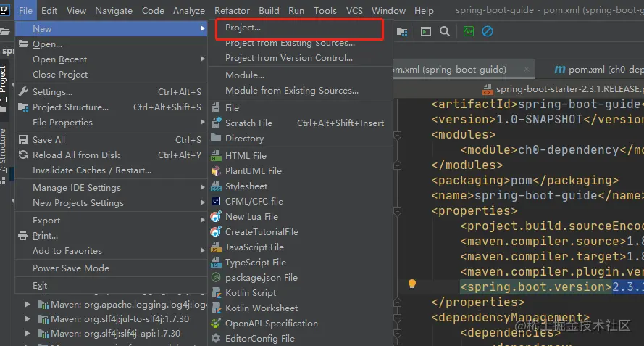Click the Search Everywhere magnifier icon

pyautogui.click(x=445, y=31)
